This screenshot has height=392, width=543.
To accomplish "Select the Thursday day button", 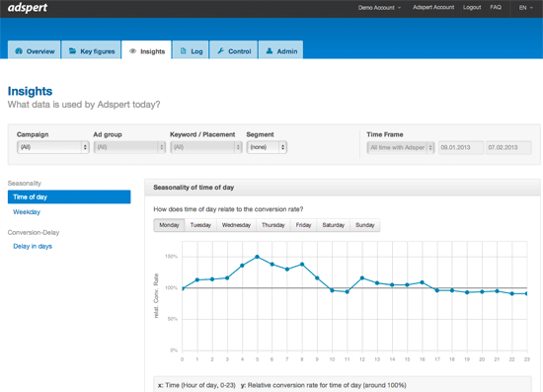I will (273, 225).
